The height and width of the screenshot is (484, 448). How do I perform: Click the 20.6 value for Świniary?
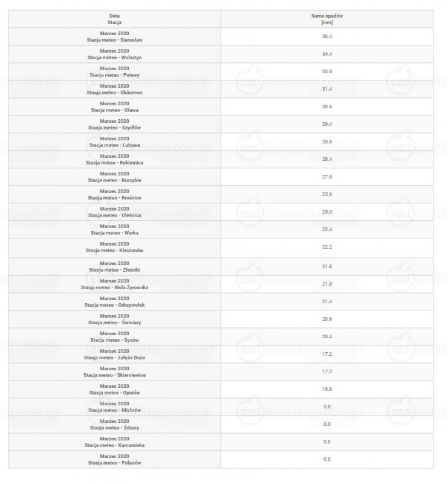tap(326, 319)
